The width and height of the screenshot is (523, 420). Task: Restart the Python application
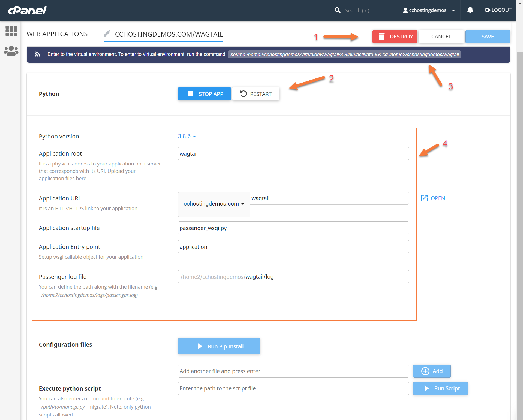click(256, 94)
